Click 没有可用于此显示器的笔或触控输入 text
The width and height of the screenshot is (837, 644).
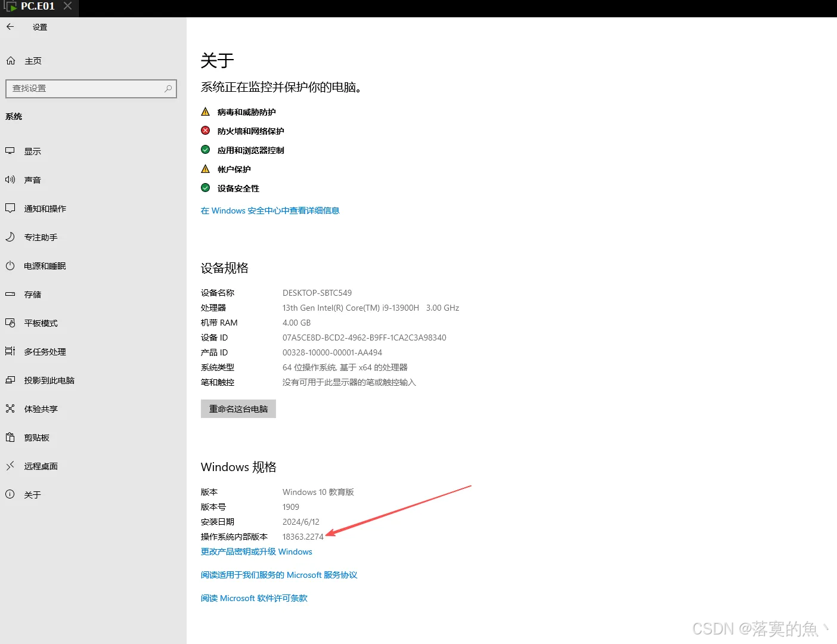click(x=349, y=382)
